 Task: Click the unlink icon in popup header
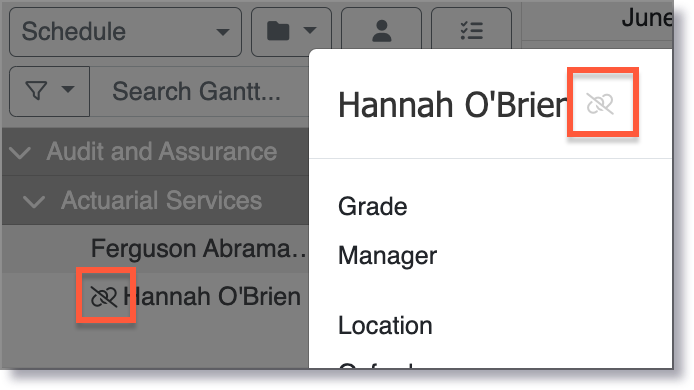coord(600,104)
